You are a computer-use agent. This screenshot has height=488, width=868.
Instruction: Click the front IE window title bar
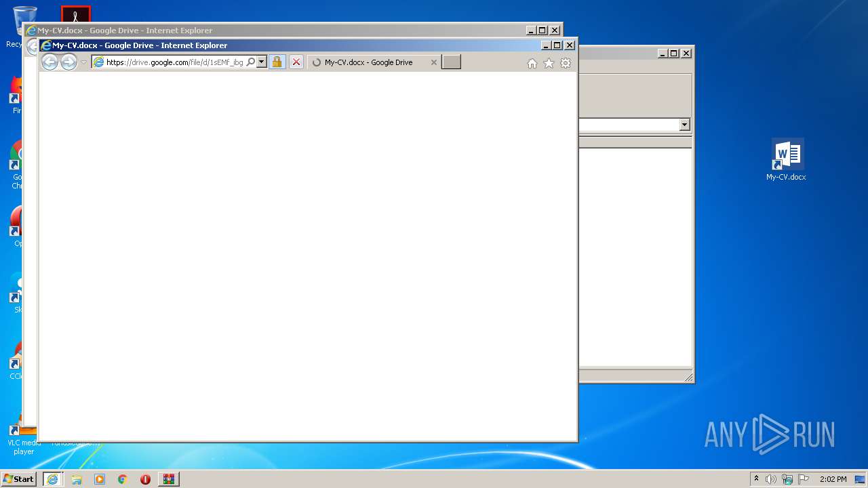292,45
